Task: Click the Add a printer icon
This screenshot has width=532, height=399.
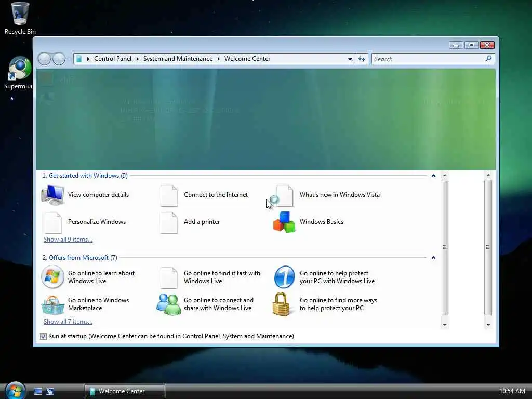Action: coord(169,223)
